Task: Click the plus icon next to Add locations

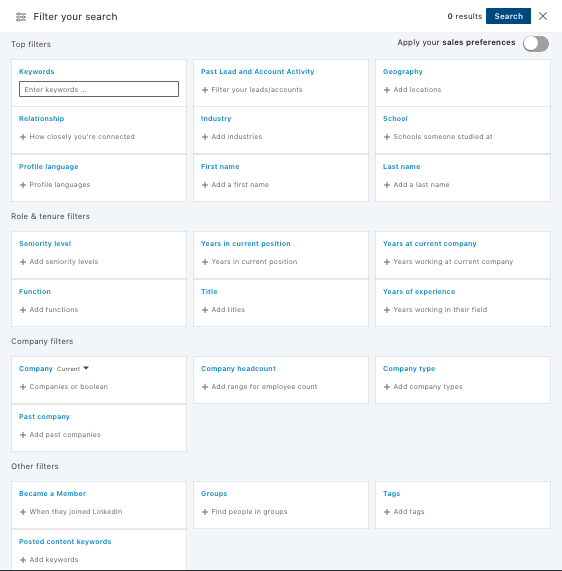Action: pyautogui.click(x=387, y=90)
